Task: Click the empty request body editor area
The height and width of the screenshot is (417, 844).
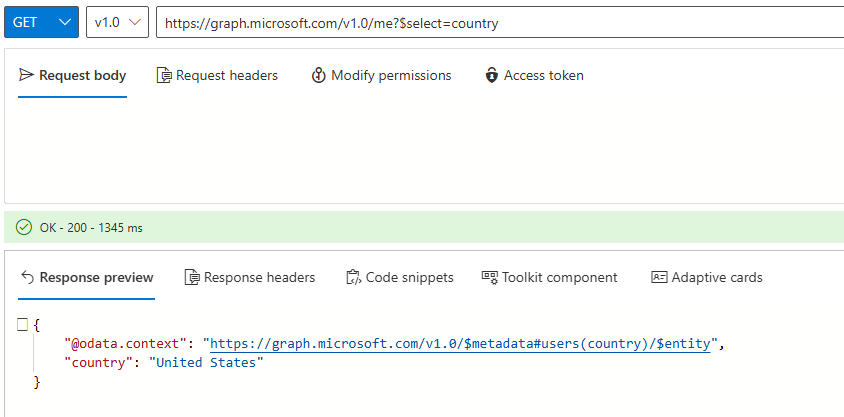Action: (x=424, y=151)
